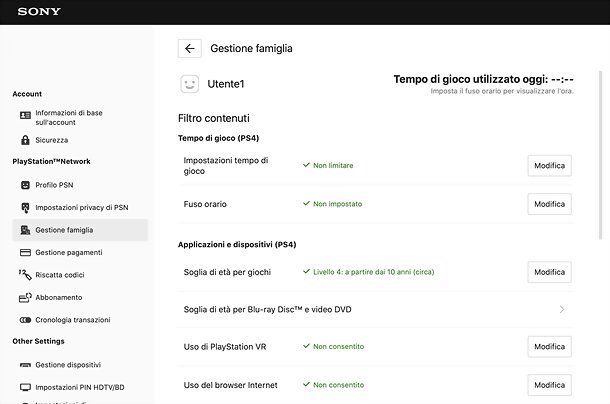Go back using the arrow button
This screenshot has width=610, height=404.
(190, 49)
